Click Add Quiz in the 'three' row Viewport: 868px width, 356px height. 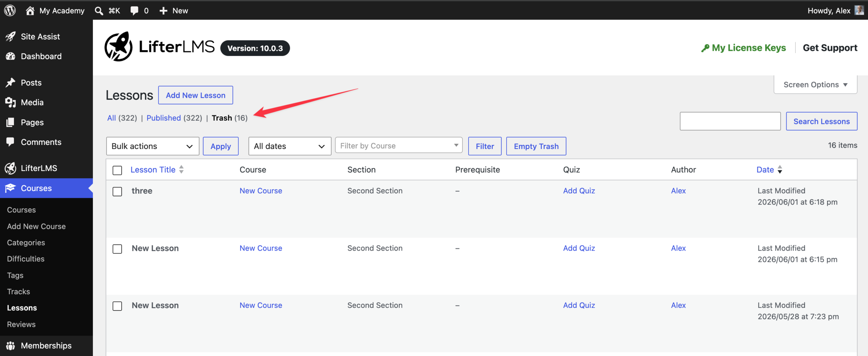[579, 191]
